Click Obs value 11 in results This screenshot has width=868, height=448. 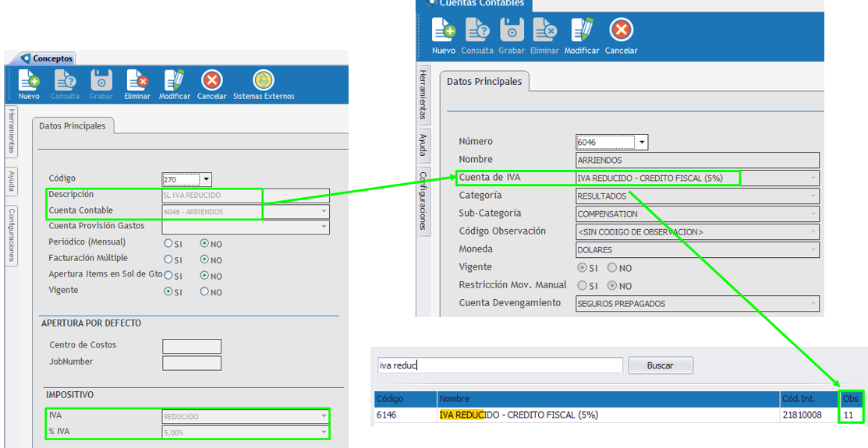click(848, 414)
